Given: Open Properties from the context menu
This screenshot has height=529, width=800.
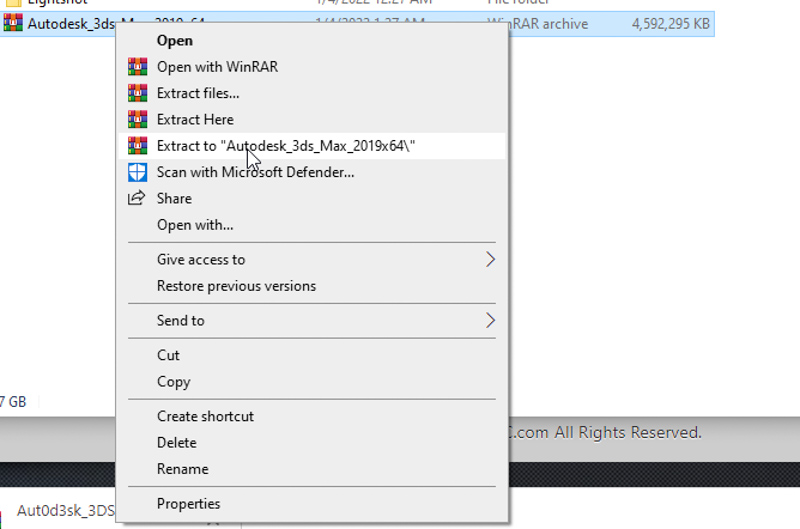Looking at the screenshot, I should tap(312, 504).
